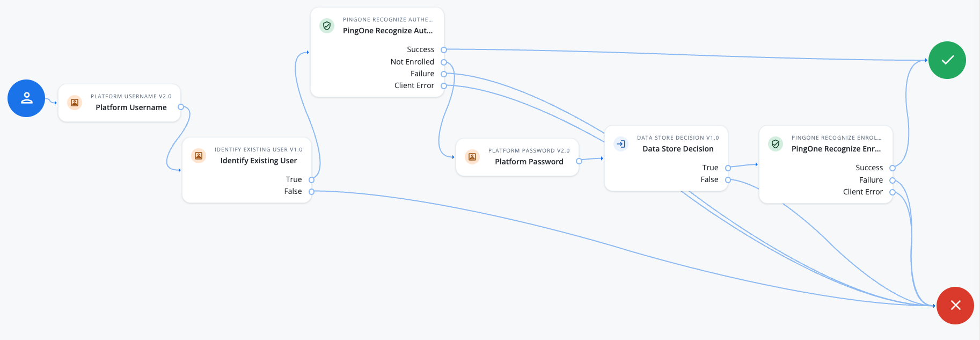
Task: Click the Data Store Decision False connector
Action: tap(728, 180)
